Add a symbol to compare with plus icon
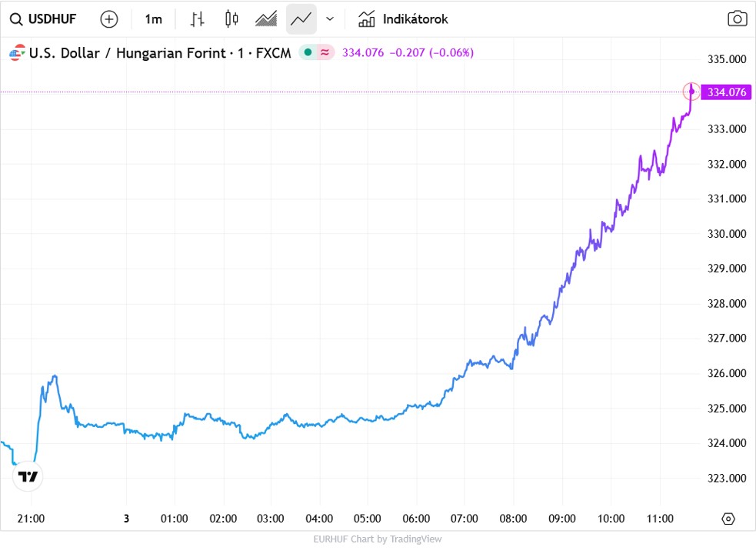756x554 pixels. click(x=109, y=19)
